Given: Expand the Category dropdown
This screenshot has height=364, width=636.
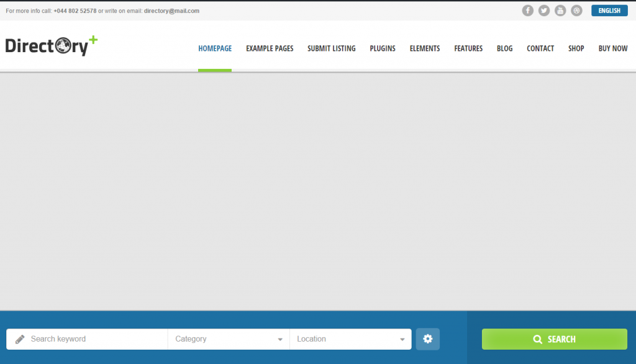Looking at the screenshot, I should [229, 339].
